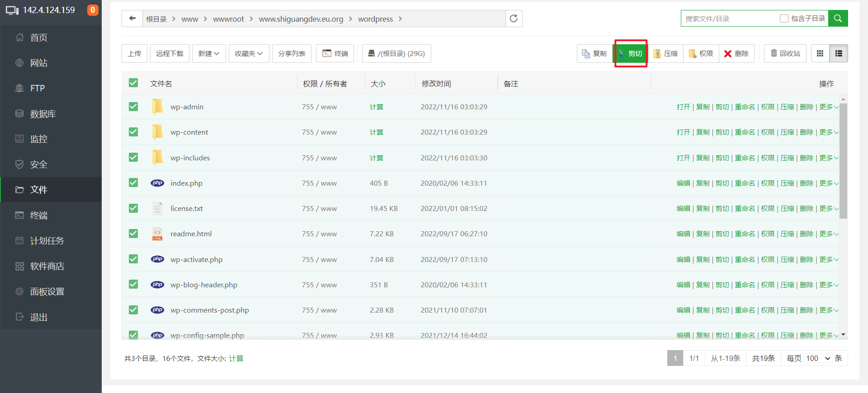Click the Software Store (软件商店) icon
This screenshot has width=868, height=393.
[x=19, y=266]
